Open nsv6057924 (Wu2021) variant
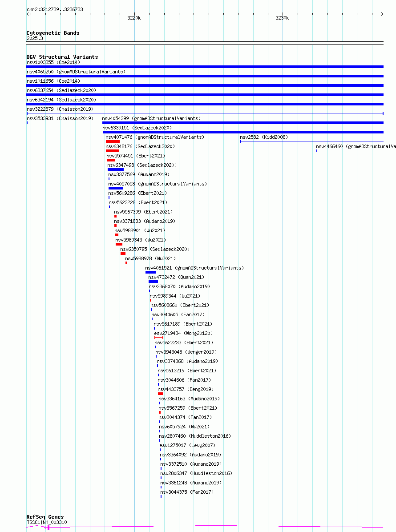The width and height of the screenshot is (396, 532). pyautogui.click(x=184, y=427)
